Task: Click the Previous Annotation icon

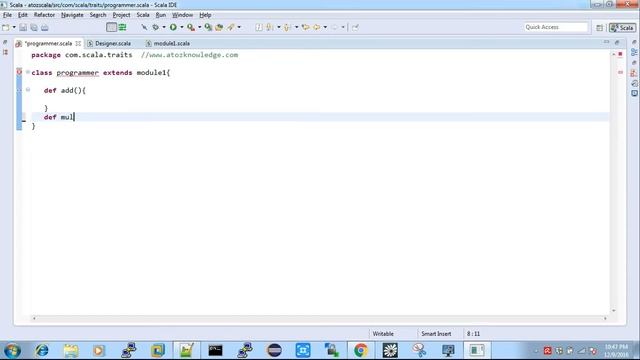Action: point(287,27)
